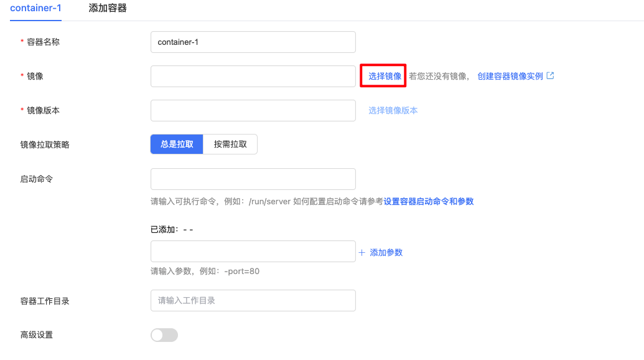This screenshot has height=360, width=644.
Task: Focus the 启动命令 input field
Action: click(253, 179)
